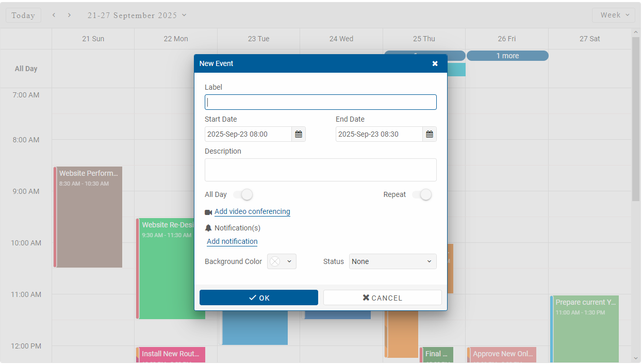The width and height of the screenshot is (642, 364).
Task: Go to previous week arrow
Action: coord(54,15)
